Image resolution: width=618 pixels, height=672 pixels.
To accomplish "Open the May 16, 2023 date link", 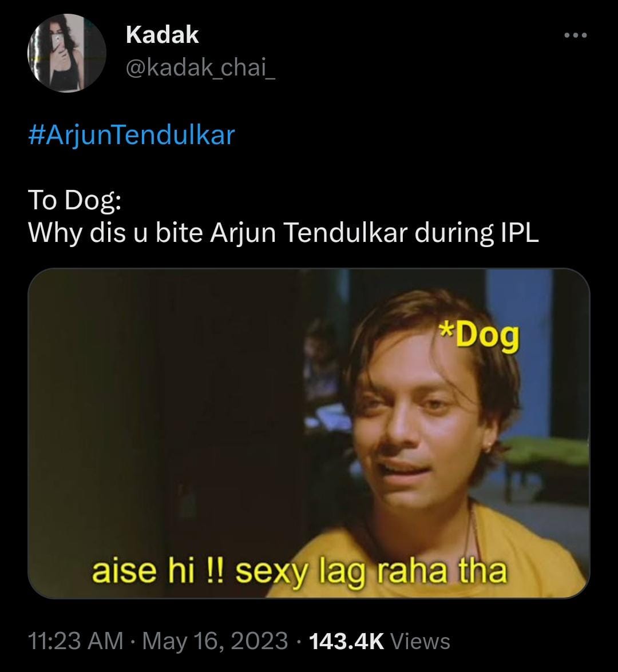I will coord(215,641).
